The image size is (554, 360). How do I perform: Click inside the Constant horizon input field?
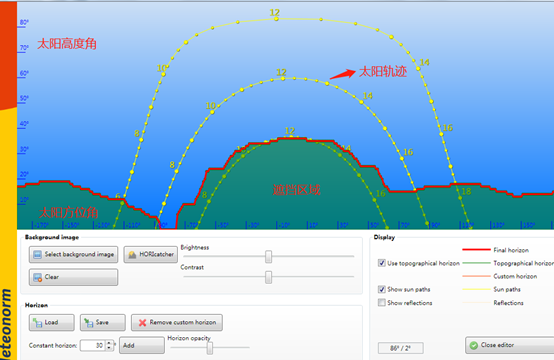(93, 346)
